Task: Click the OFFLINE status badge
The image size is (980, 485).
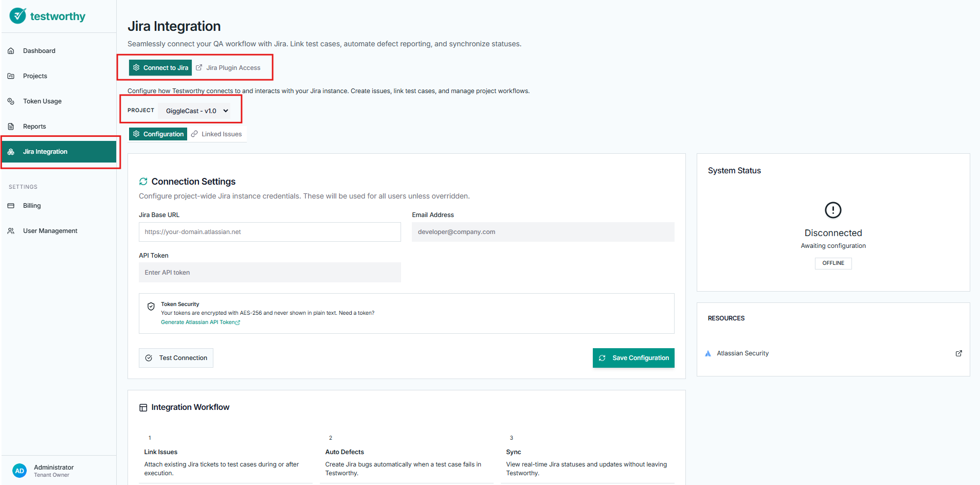Action: (833, 263)
